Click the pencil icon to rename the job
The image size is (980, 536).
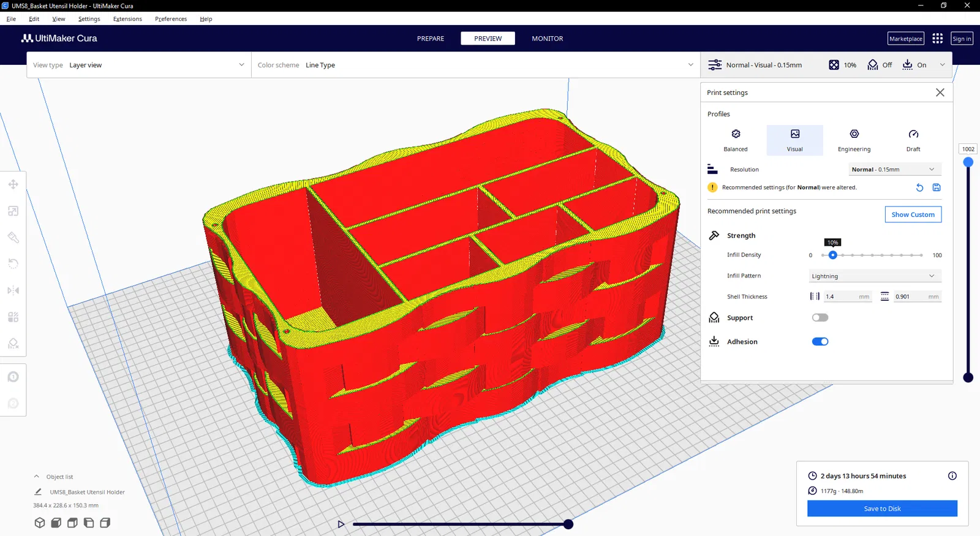coord(38,492)
